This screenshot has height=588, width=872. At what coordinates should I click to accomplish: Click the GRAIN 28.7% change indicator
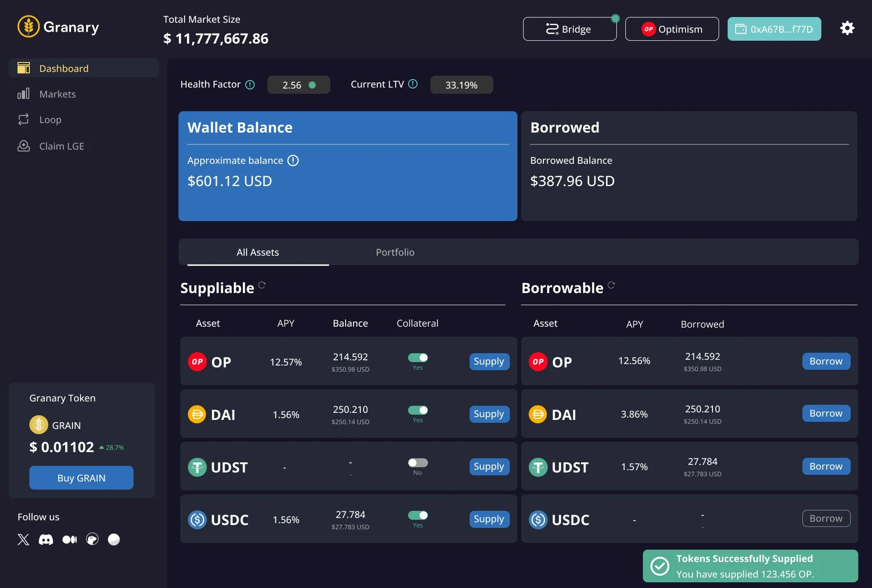click(112, 447)
